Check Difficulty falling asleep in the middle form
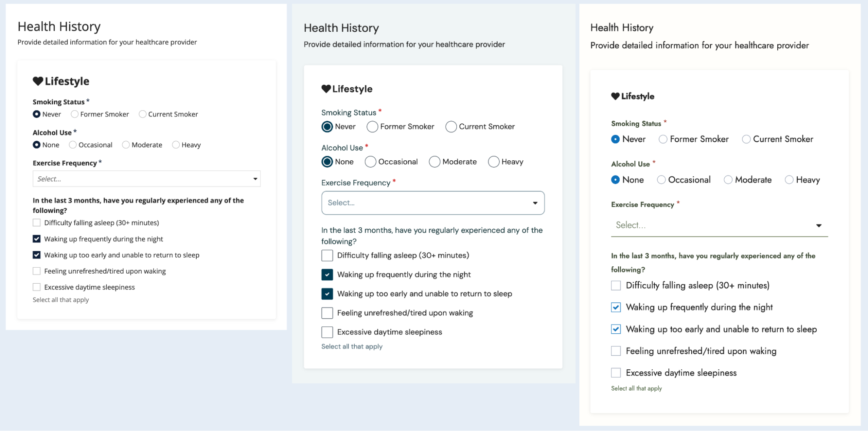 click(327, 255)
